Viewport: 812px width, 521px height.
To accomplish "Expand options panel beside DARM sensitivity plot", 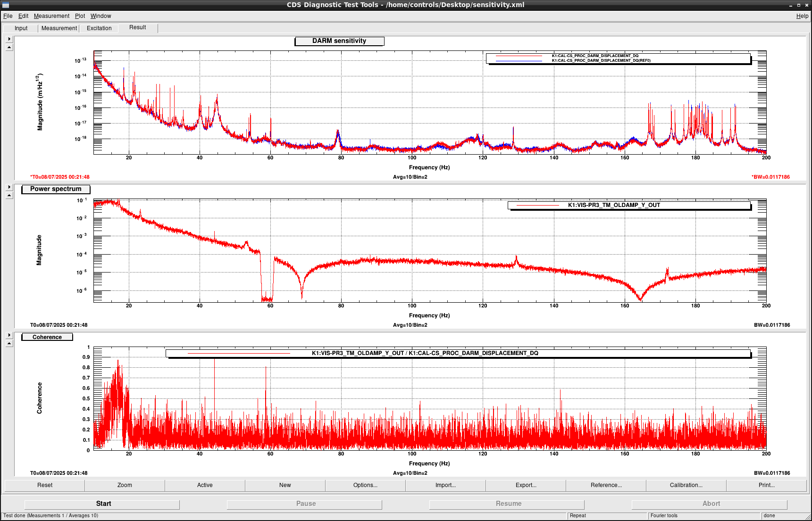I will [9, 39].
